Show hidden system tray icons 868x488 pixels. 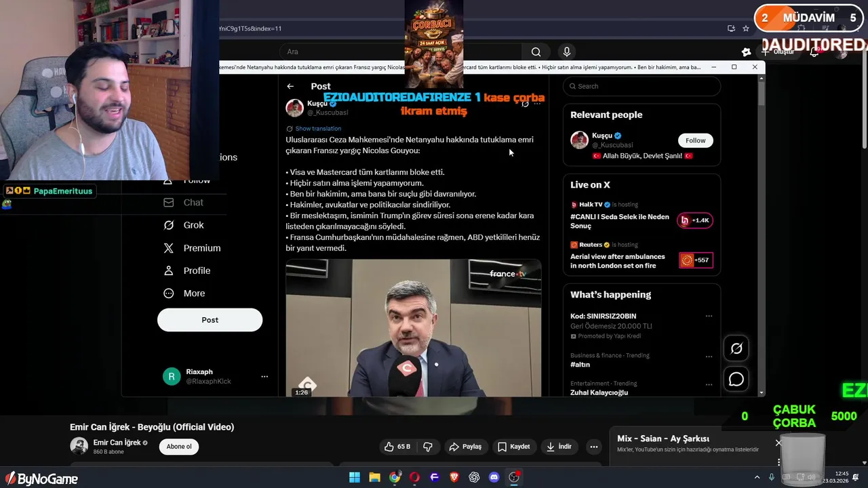[757, 477]
